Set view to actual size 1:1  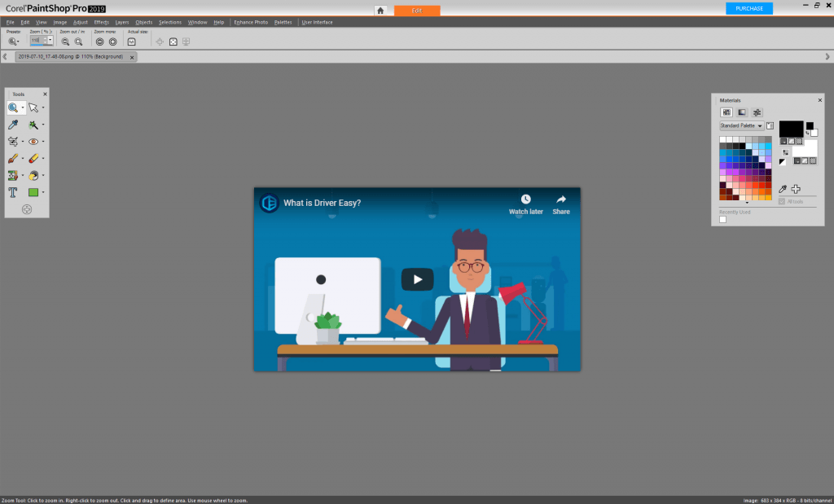click(131, 42)
